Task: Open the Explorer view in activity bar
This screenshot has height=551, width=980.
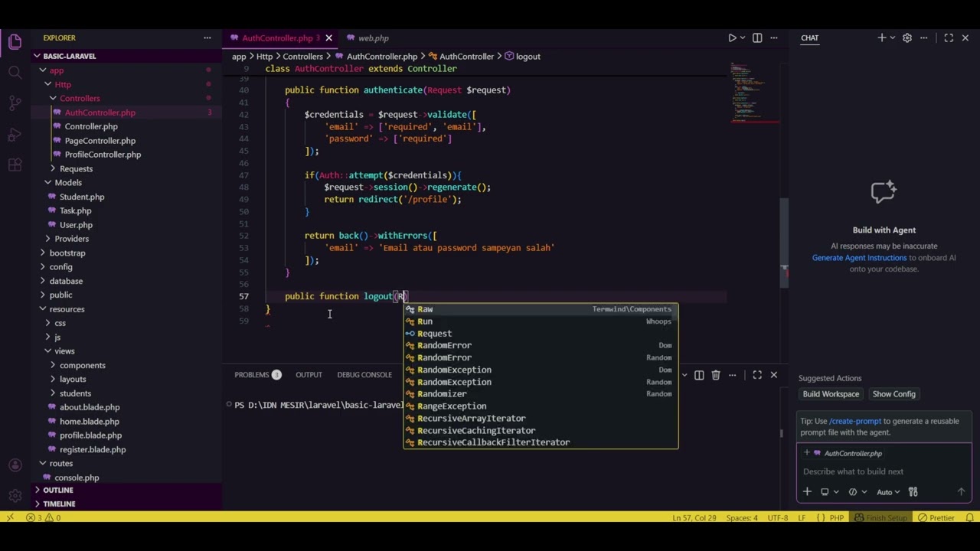Action: click(15, 42)
